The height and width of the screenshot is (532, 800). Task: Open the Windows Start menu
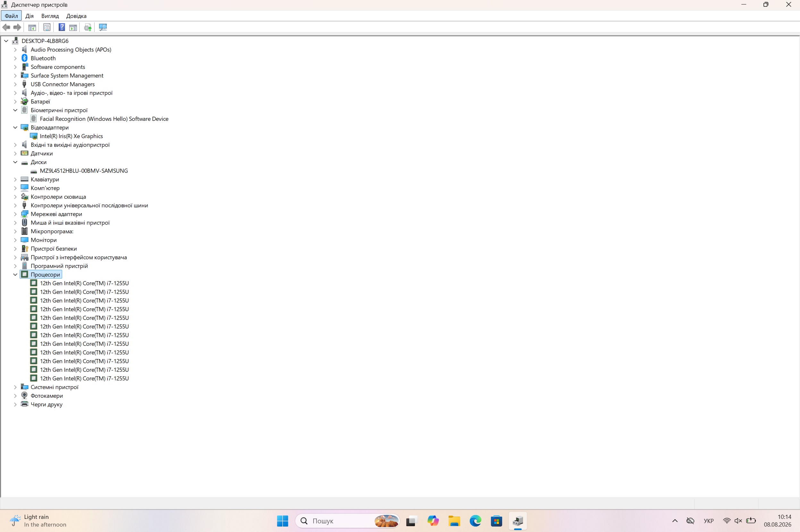[x=282, y=521]
